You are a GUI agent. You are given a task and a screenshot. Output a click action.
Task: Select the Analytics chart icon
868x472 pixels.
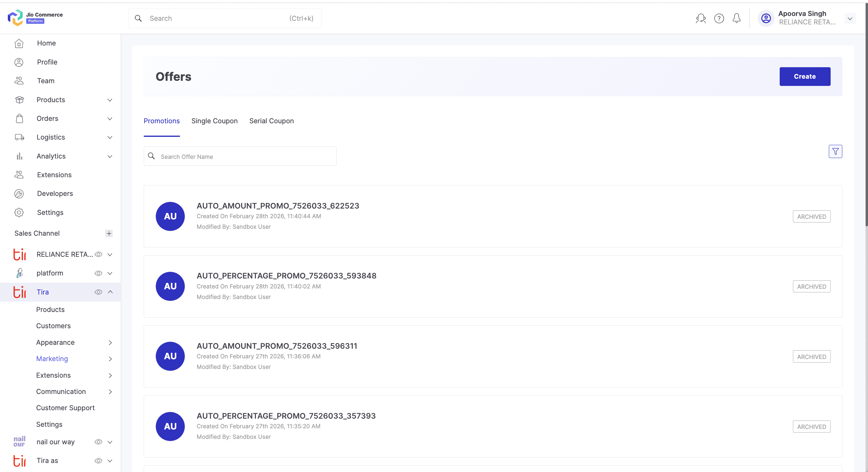tap(19, 156)
